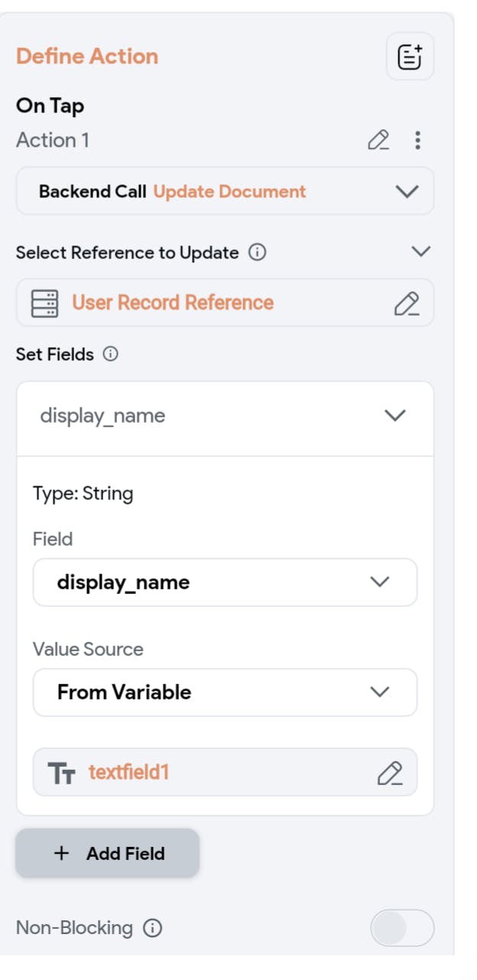Collapse the display_name field header

tap(394, 416)
